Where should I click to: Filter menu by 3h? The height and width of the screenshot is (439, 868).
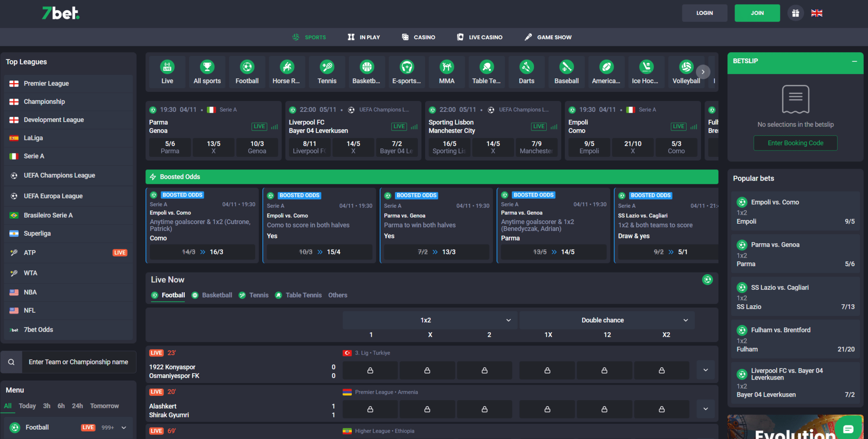(47, 406)
